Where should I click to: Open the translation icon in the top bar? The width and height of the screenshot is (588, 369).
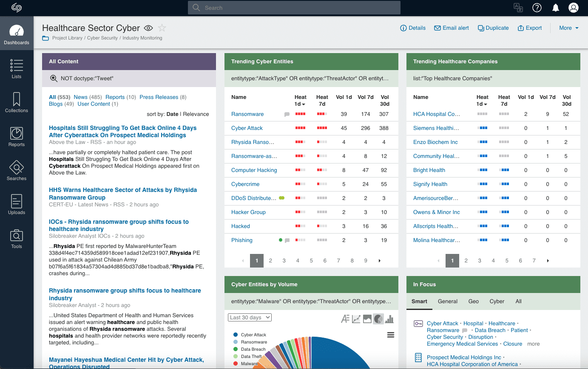(518, 8)
